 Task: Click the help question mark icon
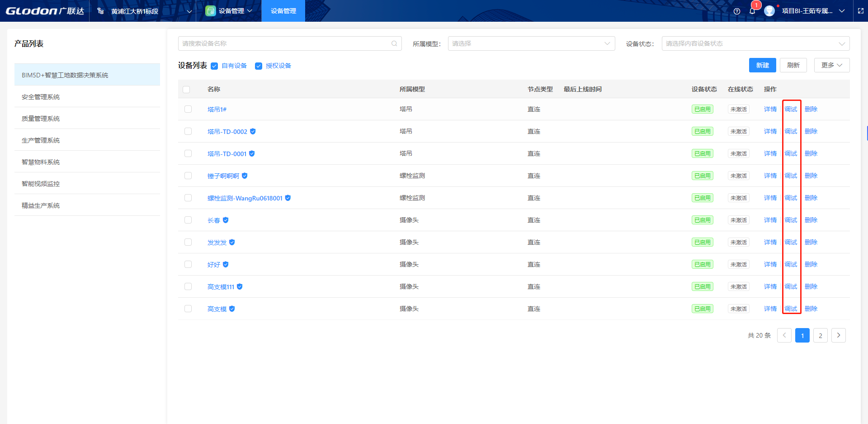[737, 11]
